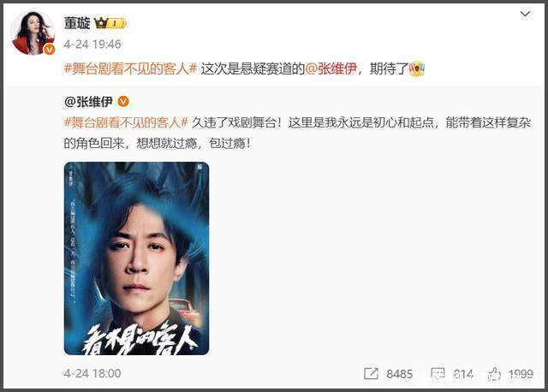Open the hashtag in the reposted post
This screenshot has width=548, height=392.
(x=126, y=122)
